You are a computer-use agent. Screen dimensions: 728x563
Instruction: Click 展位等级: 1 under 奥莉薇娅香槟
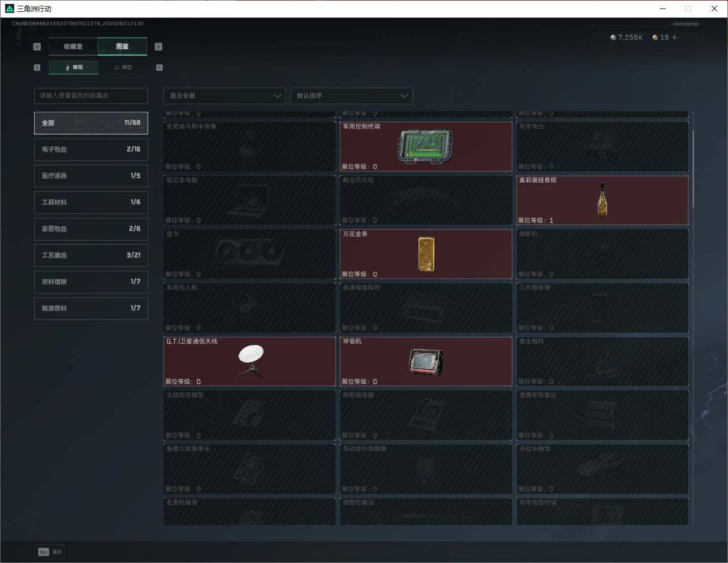pyautogui.click(x=535, y=220)
